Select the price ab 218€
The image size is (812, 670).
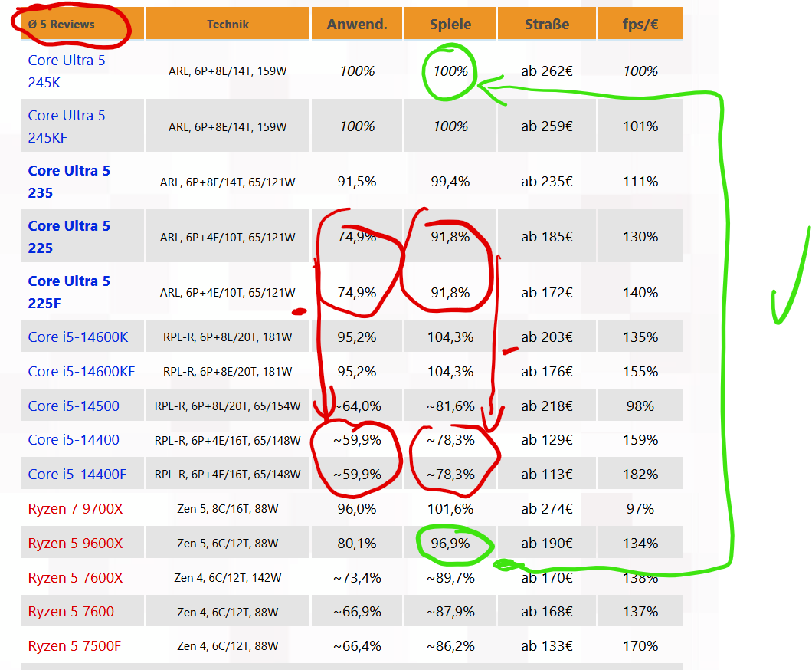click(x=547, y=406)
